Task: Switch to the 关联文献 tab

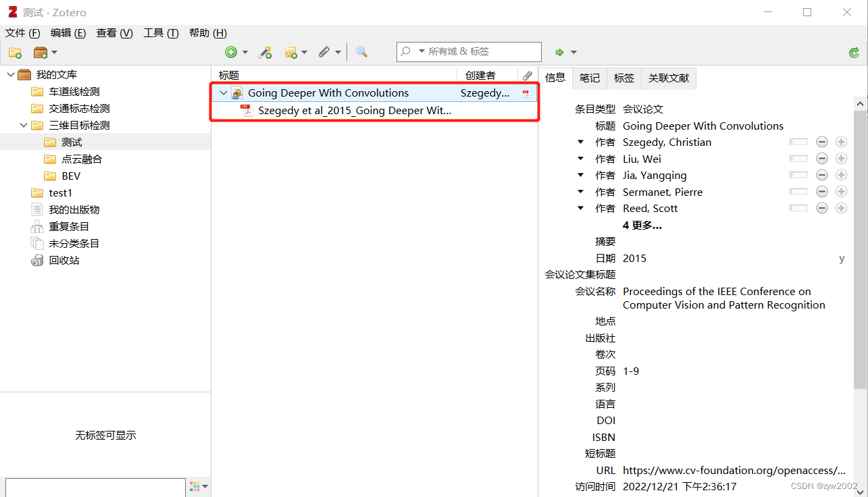Action: click(669, 78)
